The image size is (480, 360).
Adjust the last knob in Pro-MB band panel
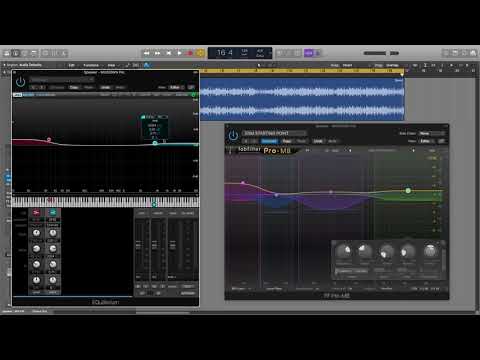coord(430,250)
